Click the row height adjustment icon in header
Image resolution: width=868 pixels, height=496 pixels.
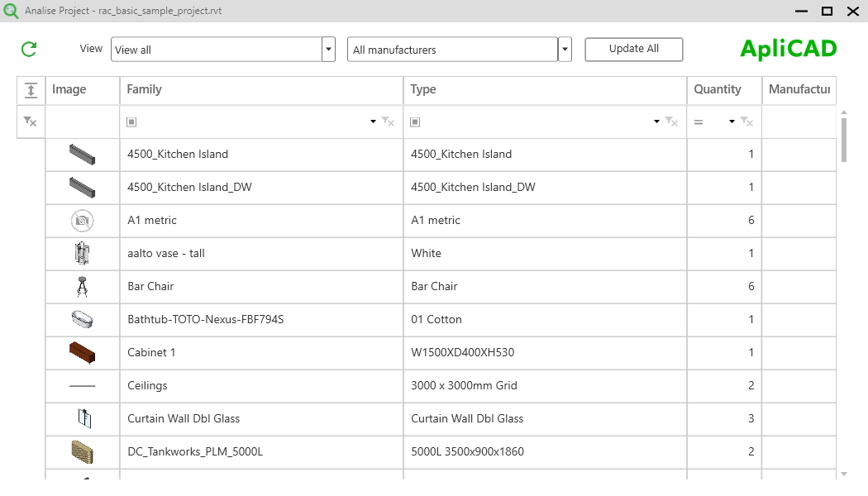[30, 90]
